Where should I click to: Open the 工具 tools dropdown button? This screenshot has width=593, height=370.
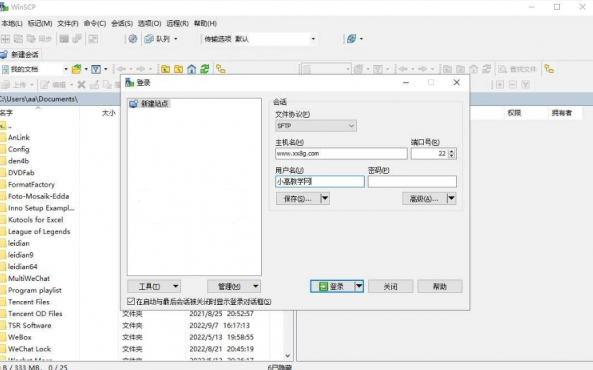pyautogui.click(x=154, y=286)
